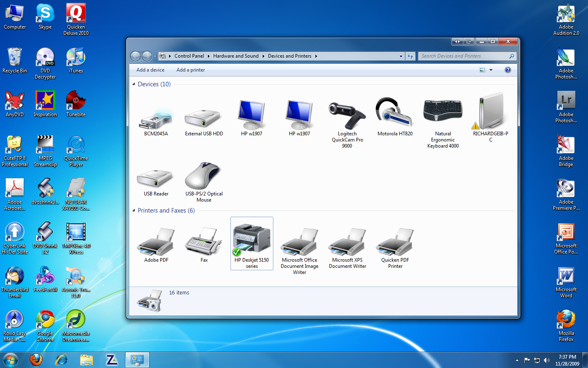Click the Change your view icon
Image resolution: width=588 pixels, height=368 pixels.
(482, 70)
